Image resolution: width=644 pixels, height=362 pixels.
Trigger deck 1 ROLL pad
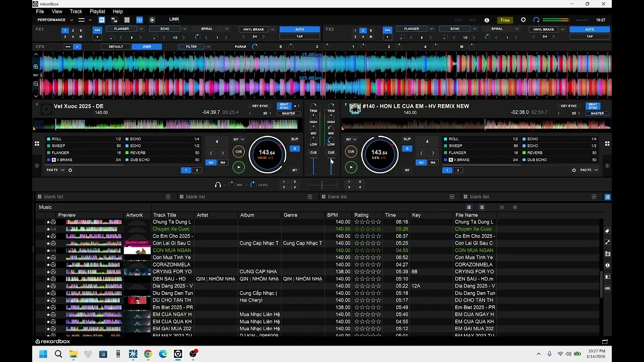[84, 139]
